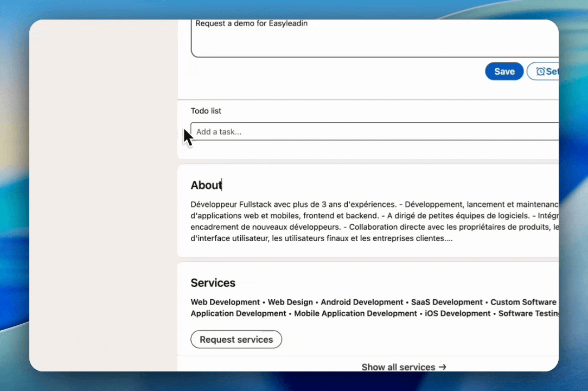Click the Software Testing service text

click(x=528, y=313)
